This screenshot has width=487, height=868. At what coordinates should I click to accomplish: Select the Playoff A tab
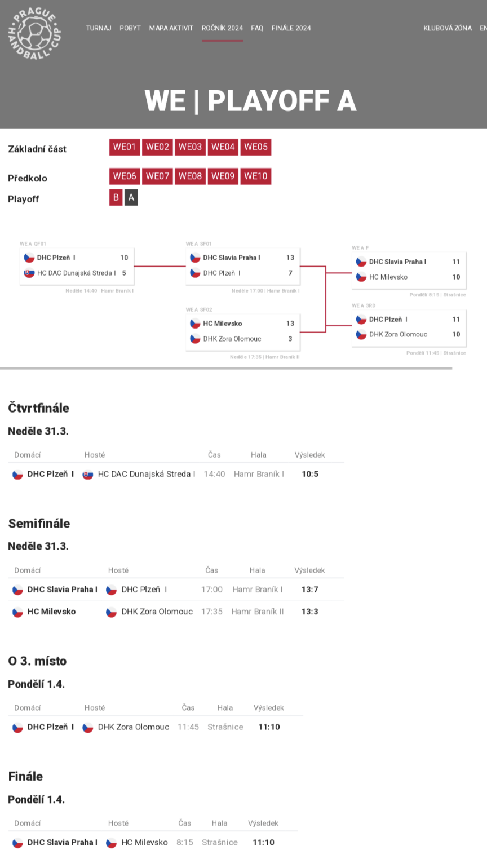pos(131,197)
